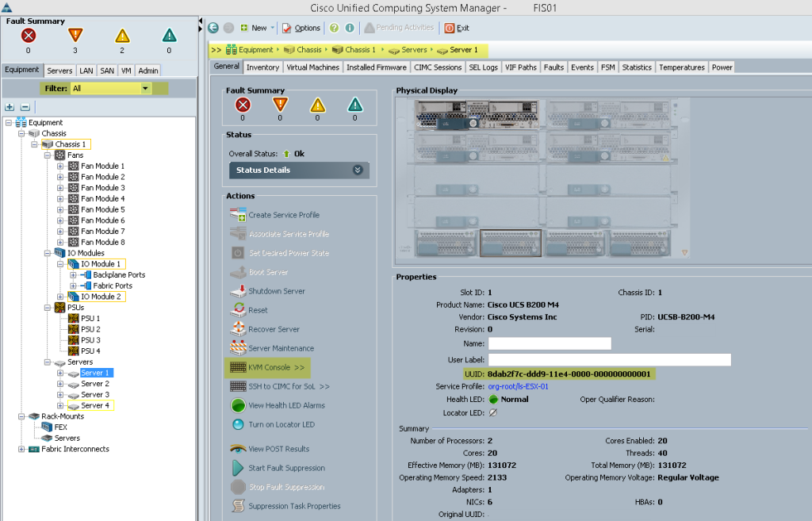
Task: Expand the Server 2 tree node
Action: pyautogui.click(x=60, y=384)
